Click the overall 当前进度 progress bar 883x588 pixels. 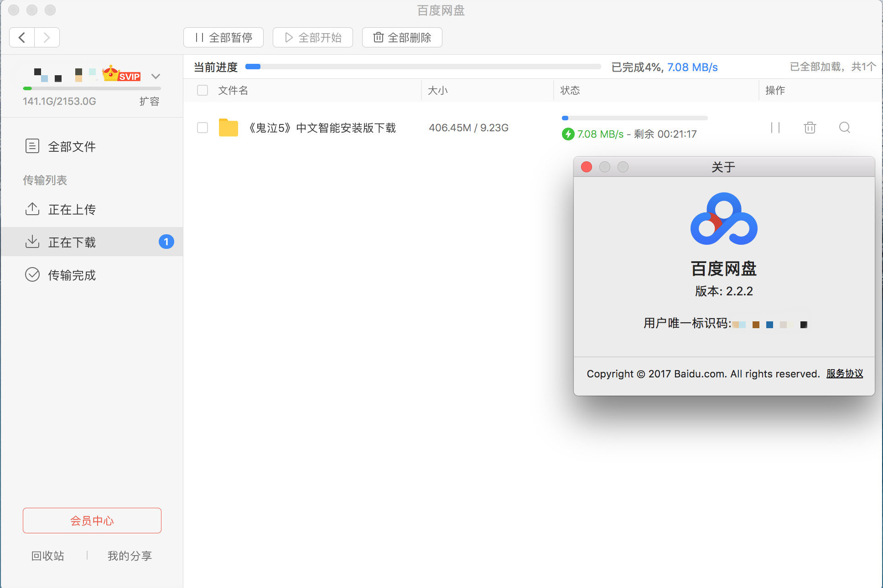pyautogui.click(x=423, y=67)
